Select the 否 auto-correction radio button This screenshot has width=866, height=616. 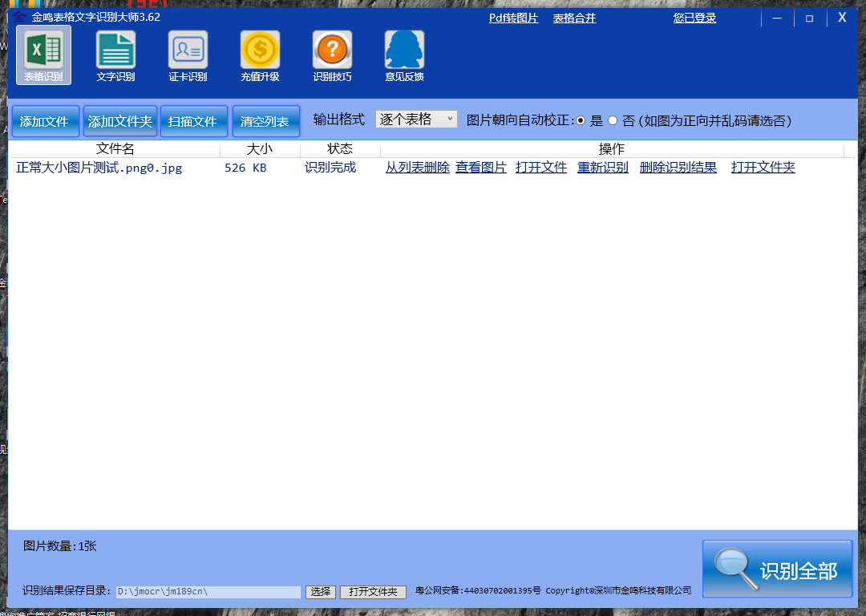613,120
